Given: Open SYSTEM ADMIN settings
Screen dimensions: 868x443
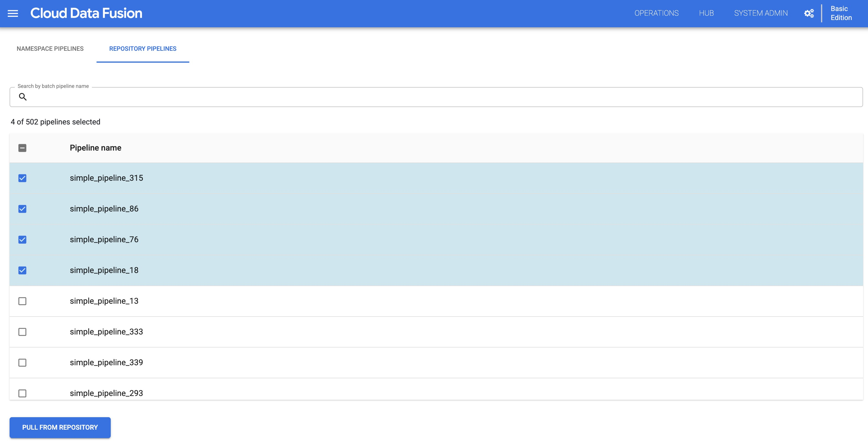Looking at the screenshot, I should pos(761,13).
